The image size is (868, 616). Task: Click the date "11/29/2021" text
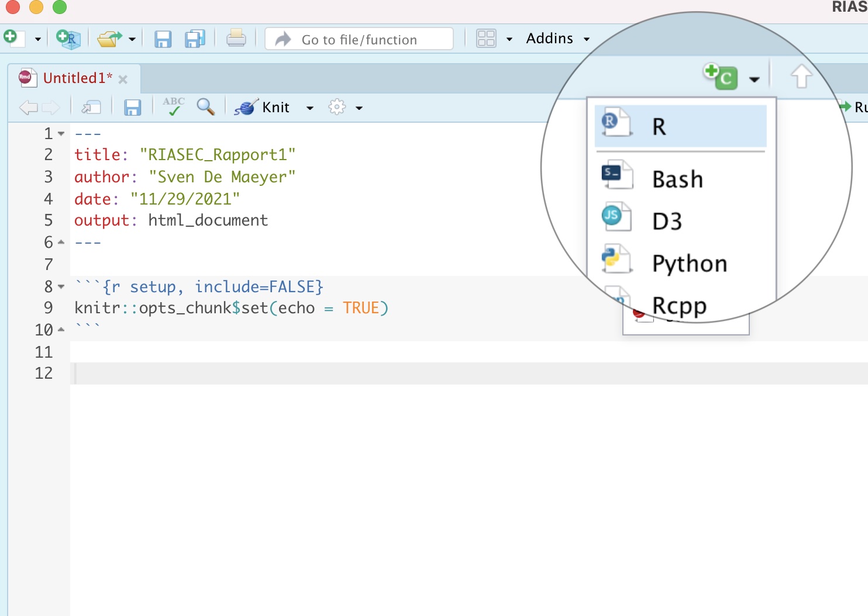185,199
